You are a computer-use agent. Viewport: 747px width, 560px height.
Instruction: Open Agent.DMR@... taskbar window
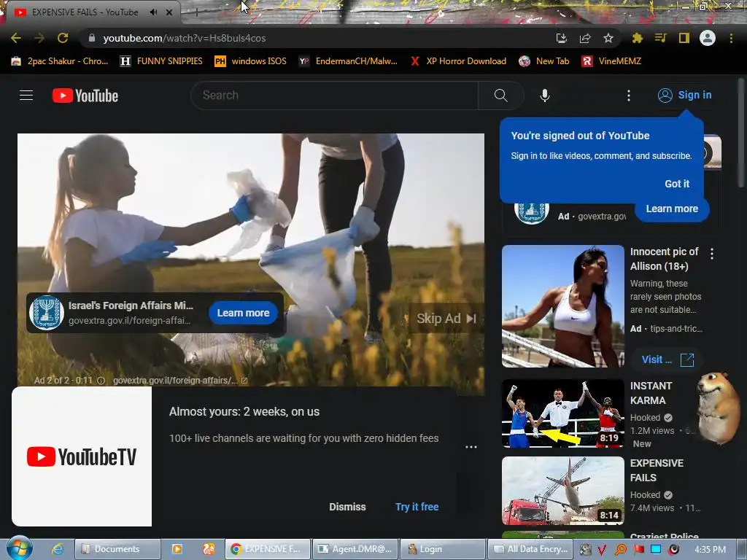[x=355, y=549]
